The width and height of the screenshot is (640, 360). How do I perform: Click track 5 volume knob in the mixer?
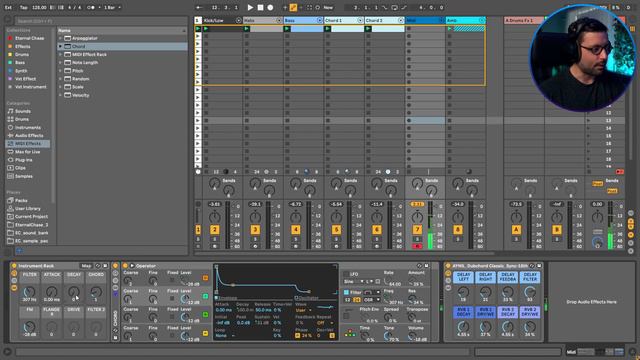[336, 217]
